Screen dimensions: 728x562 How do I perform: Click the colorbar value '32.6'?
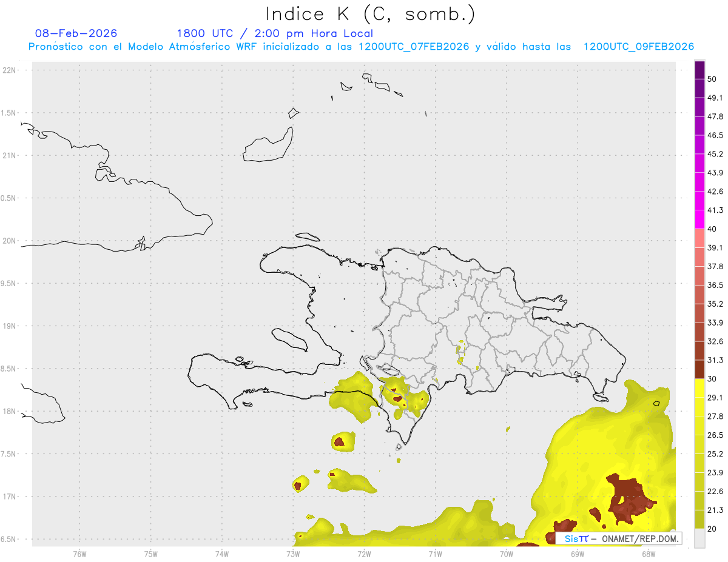715,341
